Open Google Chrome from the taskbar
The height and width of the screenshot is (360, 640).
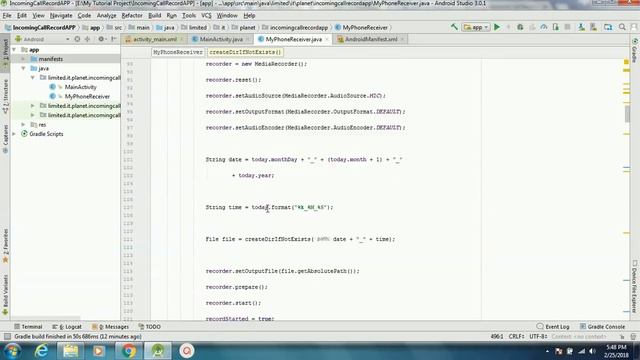(128, 351)
